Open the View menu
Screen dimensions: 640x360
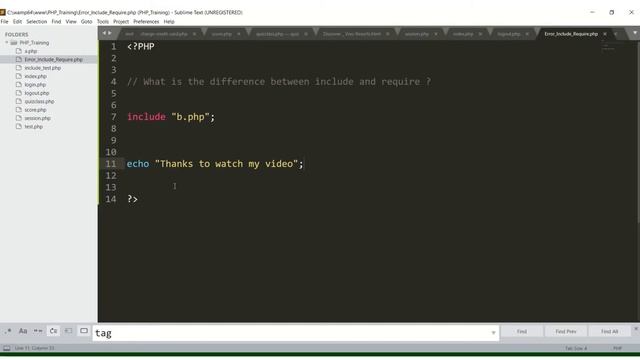click(71, 22)
